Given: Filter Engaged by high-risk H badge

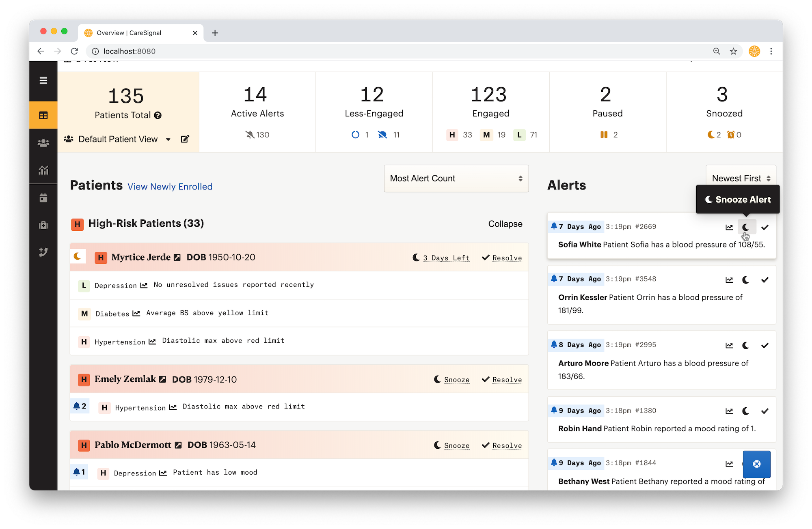Looking at the screenshot, I should [452, 135].
